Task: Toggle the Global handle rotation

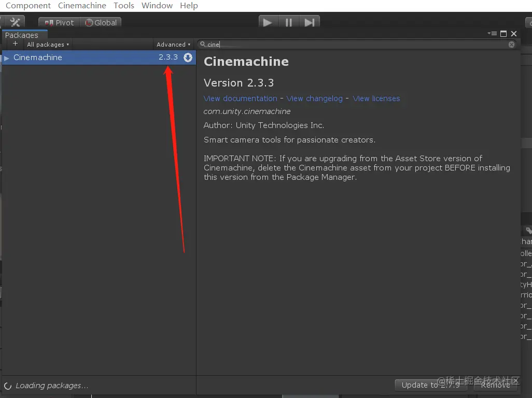Action: (x=101, y=23)
